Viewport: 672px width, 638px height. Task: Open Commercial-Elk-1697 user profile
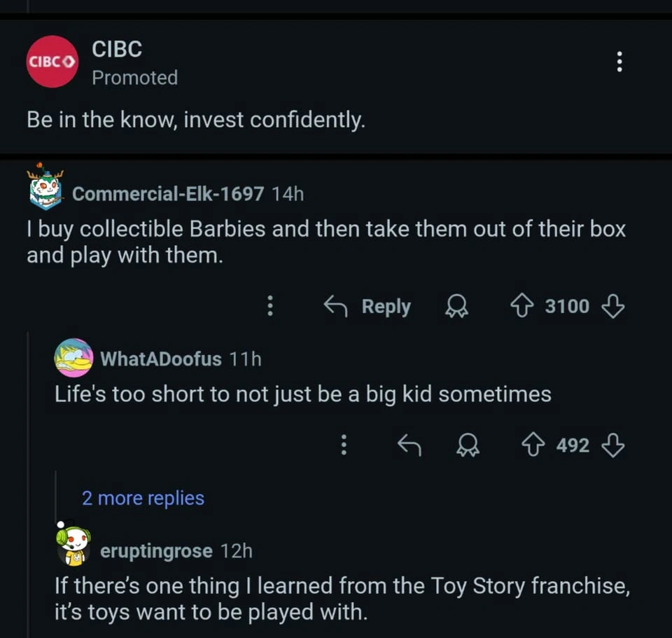coord(168,194)
